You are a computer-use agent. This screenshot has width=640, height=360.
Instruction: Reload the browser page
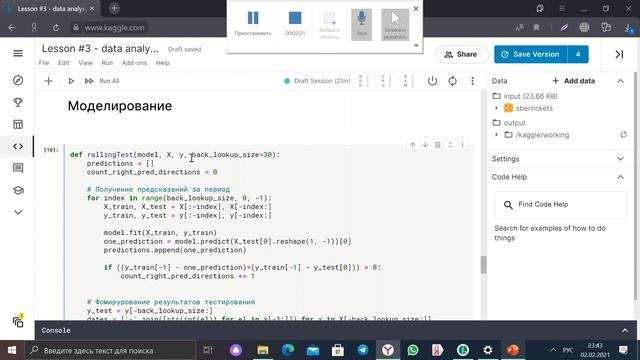(56, 28)
